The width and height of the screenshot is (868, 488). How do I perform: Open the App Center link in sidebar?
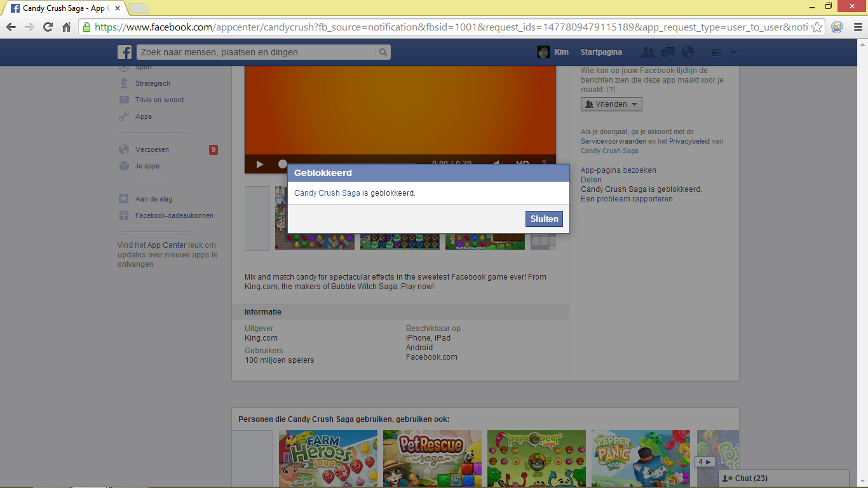point(167,245)
